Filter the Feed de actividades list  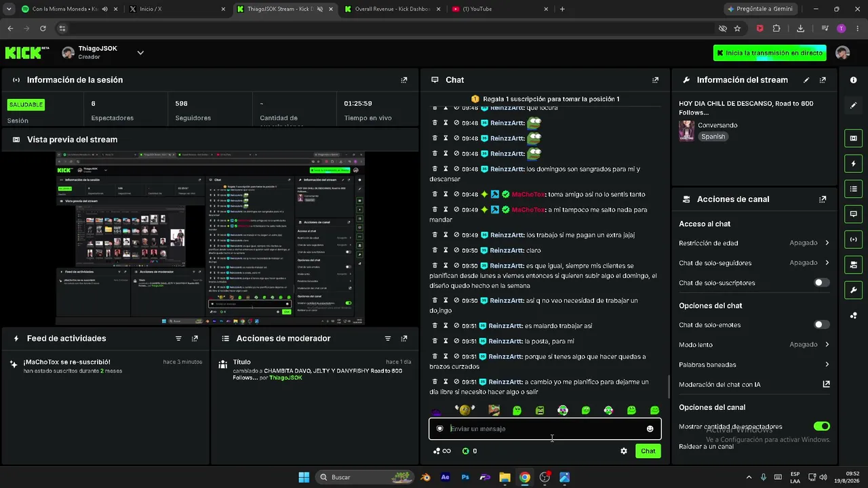[x=178, y=338]
